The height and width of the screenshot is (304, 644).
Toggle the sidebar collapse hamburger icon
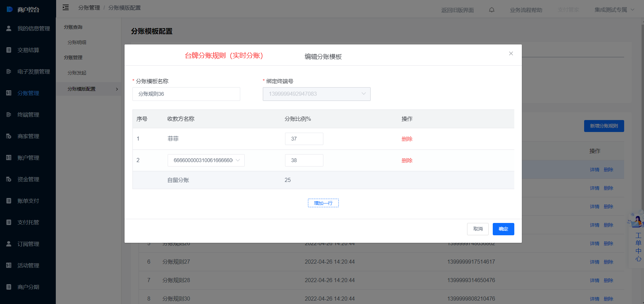pos(66,7)
